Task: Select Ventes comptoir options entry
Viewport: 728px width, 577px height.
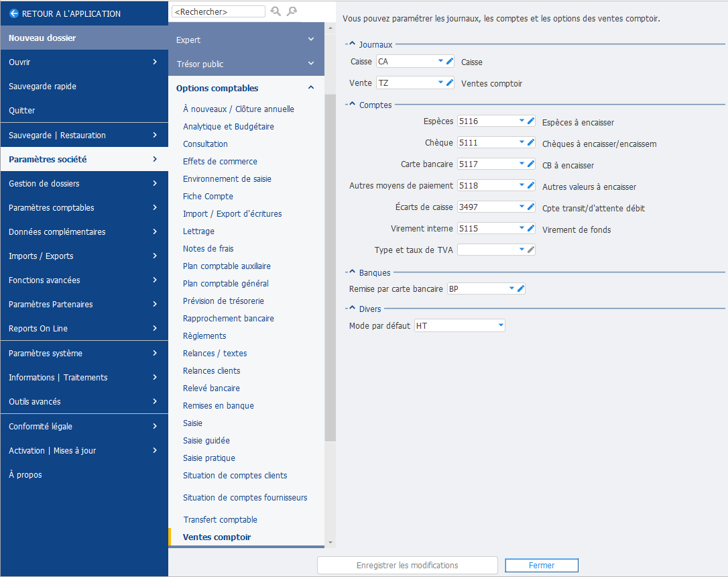Action: point(217,537)
